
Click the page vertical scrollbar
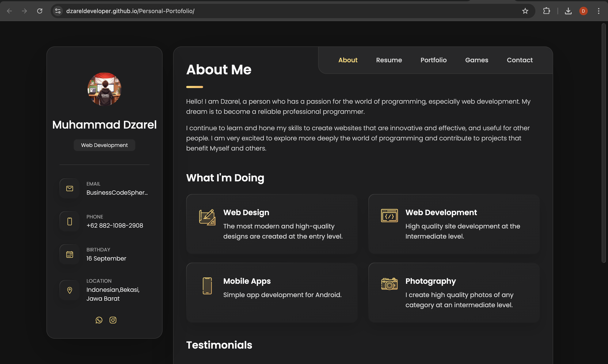(x=604, y=142)
